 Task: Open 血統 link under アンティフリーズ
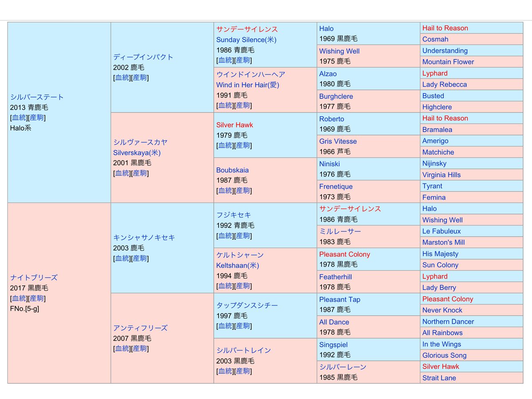[122, 349]
